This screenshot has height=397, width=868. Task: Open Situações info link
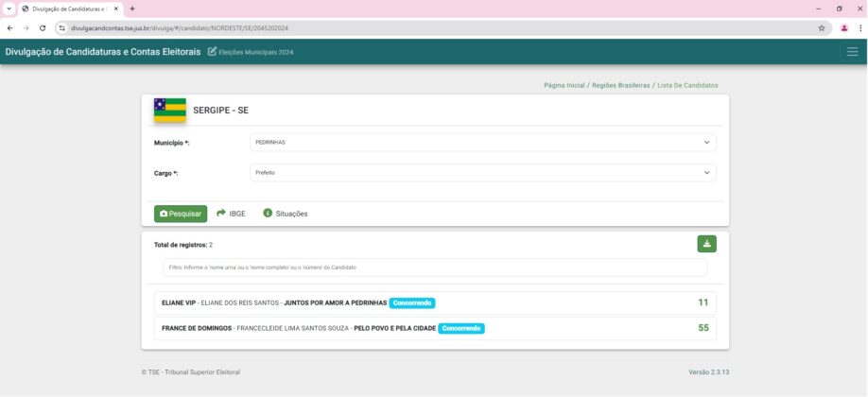(286, 214)
